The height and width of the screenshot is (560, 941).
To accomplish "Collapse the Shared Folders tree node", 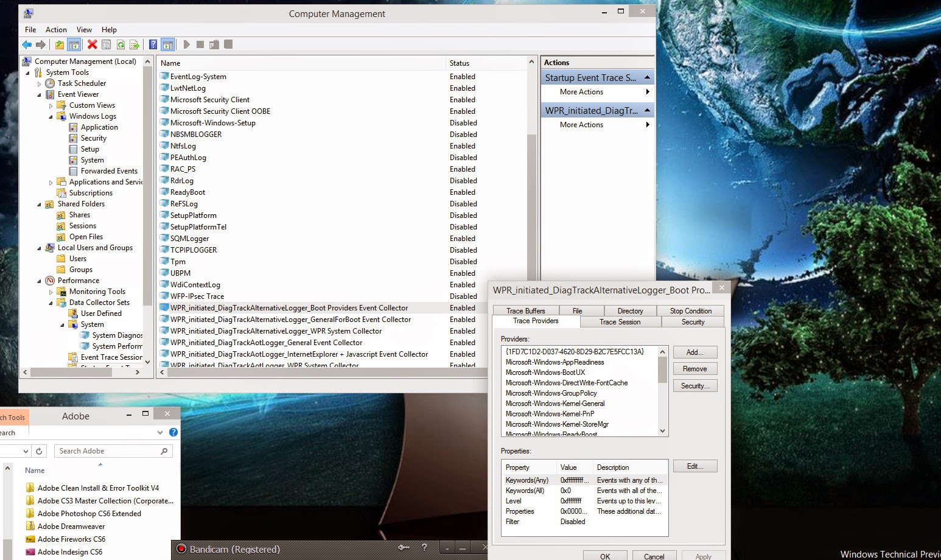I will (39, 204).
